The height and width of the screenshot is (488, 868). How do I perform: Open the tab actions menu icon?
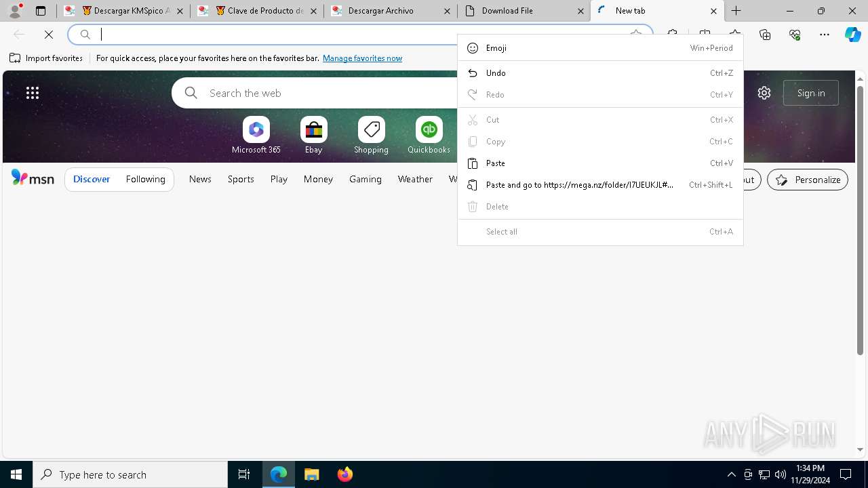point(41,11)
